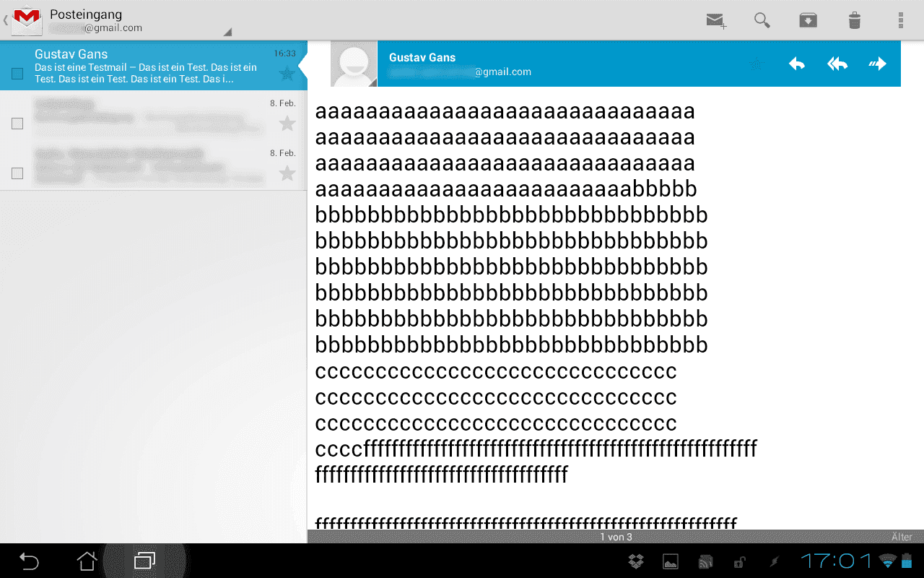The width and height of the screenshot is (924, 578).
Task: Star the open message in header
Action: pyautogui.click(x=756, y=64)
